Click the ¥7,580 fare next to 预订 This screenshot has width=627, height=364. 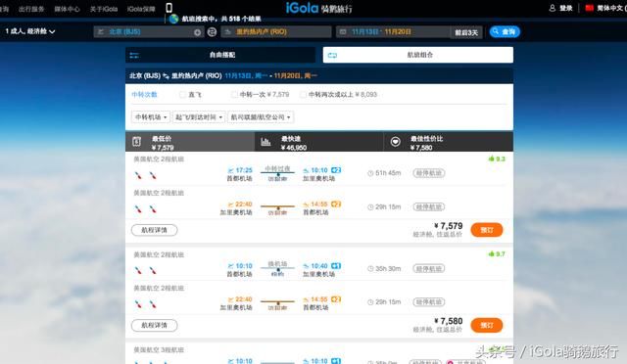pos(449,321)
